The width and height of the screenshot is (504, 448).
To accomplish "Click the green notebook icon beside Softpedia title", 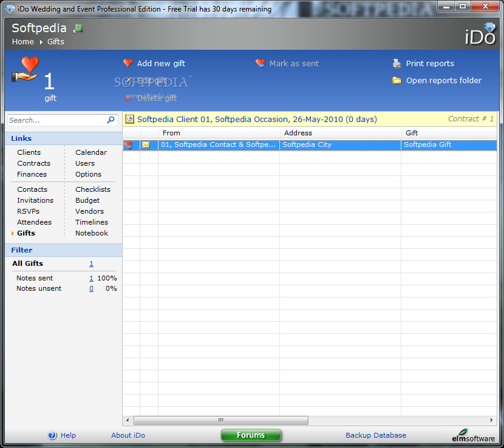I will click(78, 29).
